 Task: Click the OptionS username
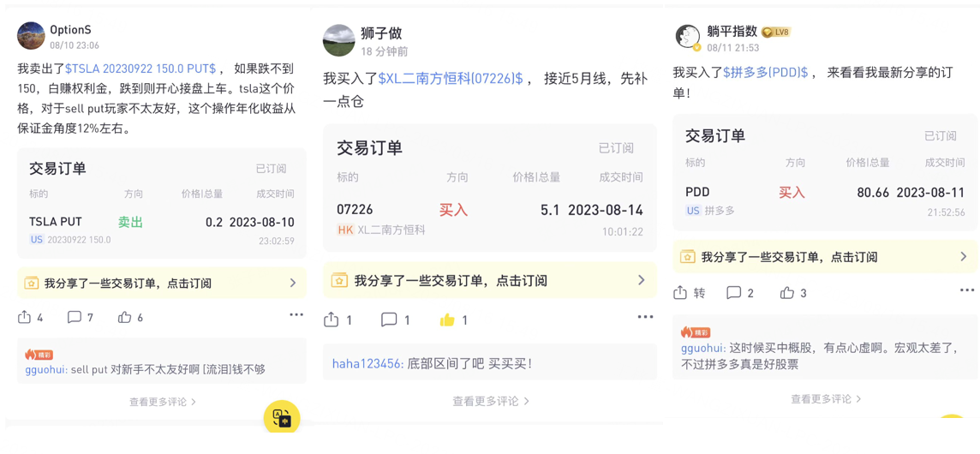point(71,30)
